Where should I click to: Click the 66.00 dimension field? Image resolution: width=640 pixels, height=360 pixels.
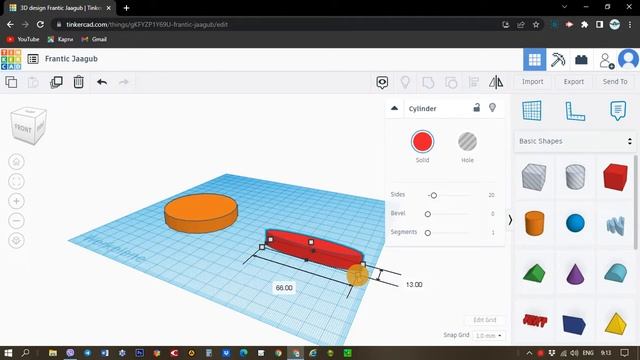click(x=284, y=288)
